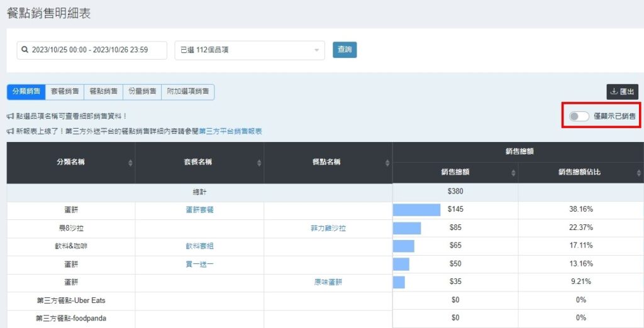Switch to the 餐點銷售 tab
The height and width of the screenshot is (328, 644).
point(103,92)
